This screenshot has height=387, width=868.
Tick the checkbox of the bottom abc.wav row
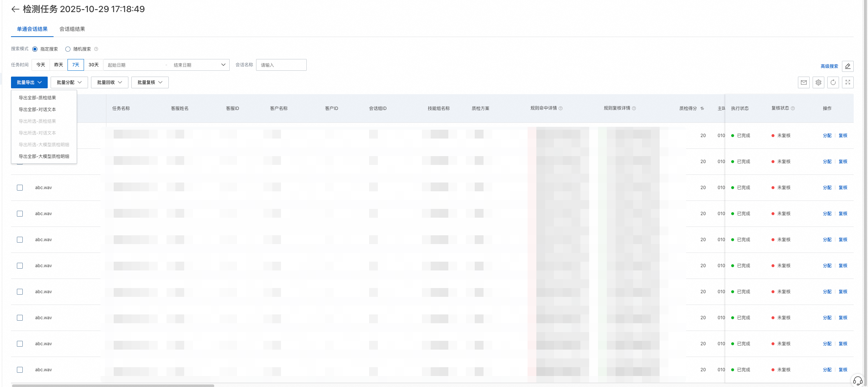pyautogui.click(x=20, y=370)
